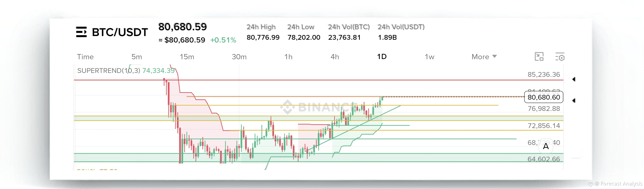Image resolution: width=644 pixels, height=189 pixels.
Task: Click the 72,856.14 price axis label
Action: [544, 125]
